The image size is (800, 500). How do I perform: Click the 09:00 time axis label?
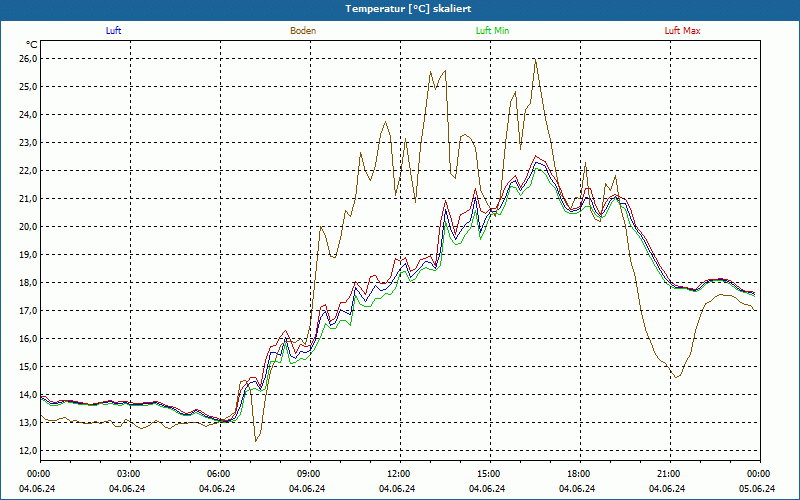(x=307, y=474)
